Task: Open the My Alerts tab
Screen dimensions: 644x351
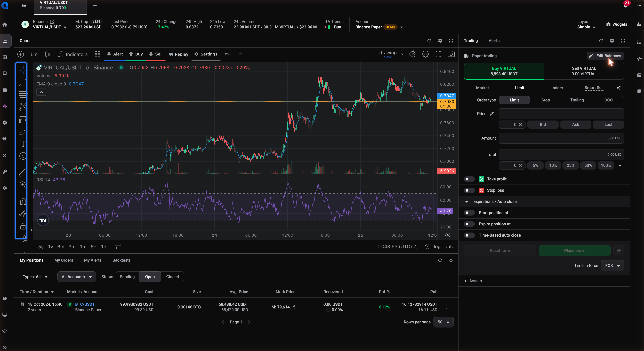Action: (x=93, y=260)
